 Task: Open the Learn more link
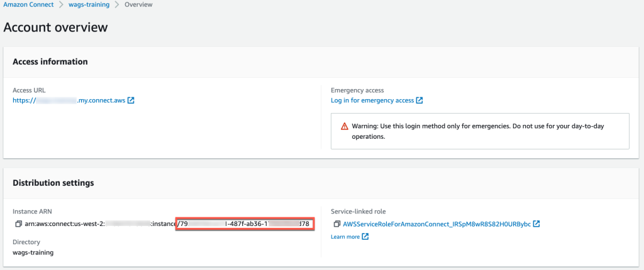[x=345, y=237]
